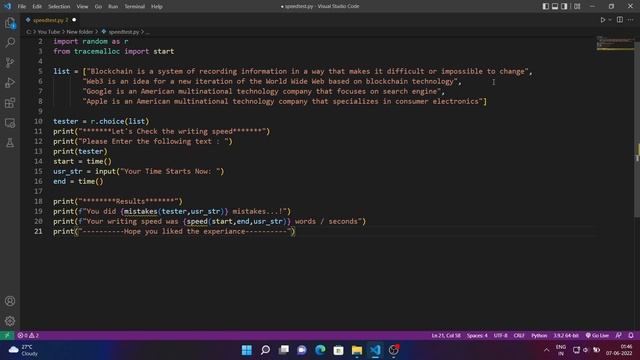Open the Extensions view
Viewport: 640px width, 360px height.
[x=10, y=102]
